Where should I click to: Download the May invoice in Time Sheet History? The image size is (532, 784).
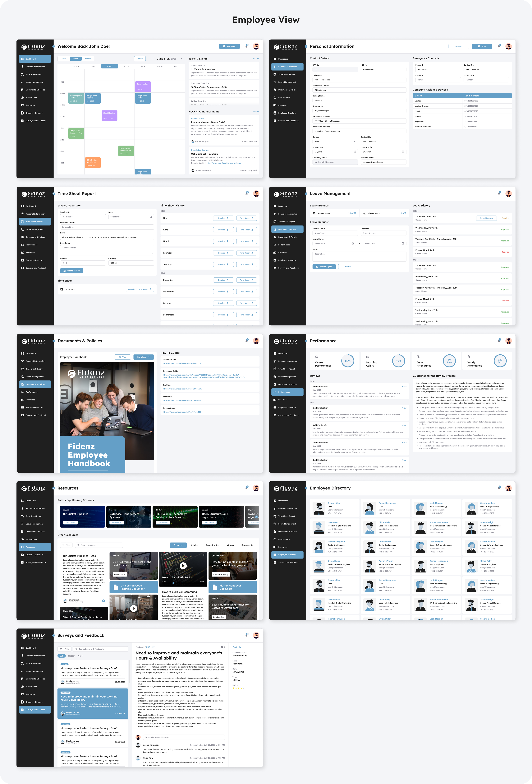pyautogui.click(x=223, y=218)
